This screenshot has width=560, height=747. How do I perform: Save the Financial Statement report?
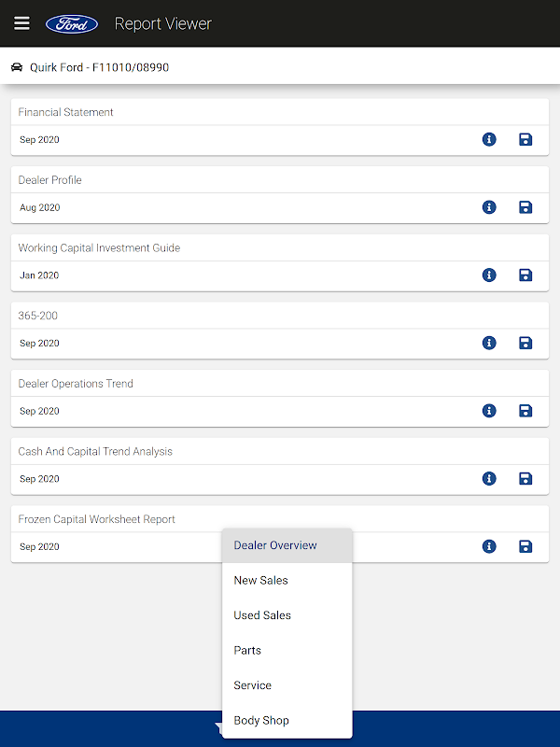525,140
